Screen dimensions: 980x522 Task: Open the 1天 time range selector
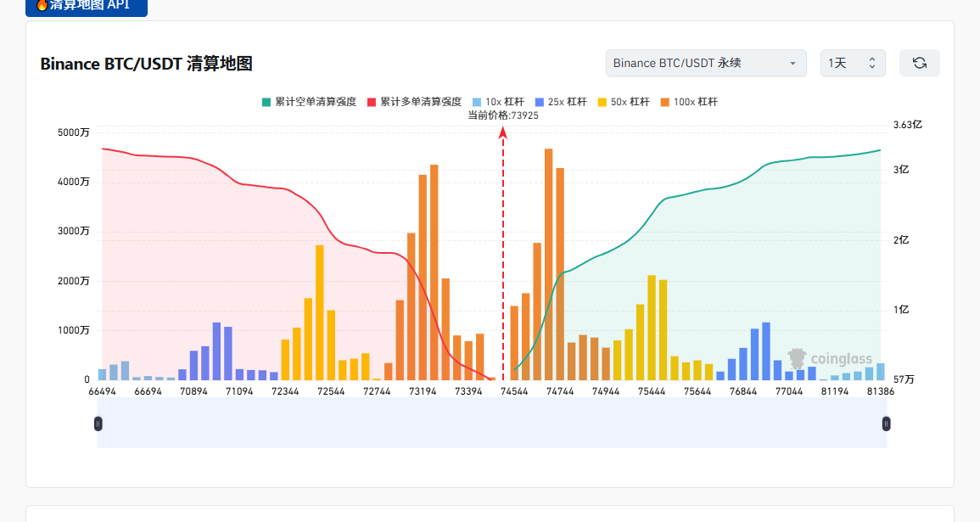(853, 63)
